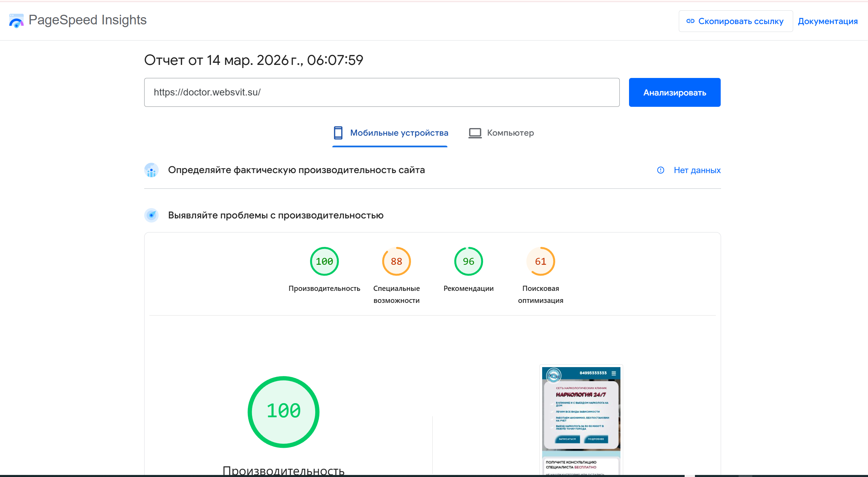Click the Нет данных link
This screenshot has width=868, height=477.
click(x=697, y=170)
